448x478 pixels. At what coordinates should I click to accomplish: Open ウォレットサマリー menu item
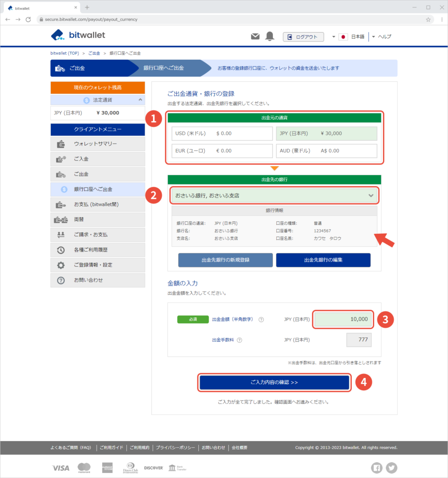pos(98,144)
